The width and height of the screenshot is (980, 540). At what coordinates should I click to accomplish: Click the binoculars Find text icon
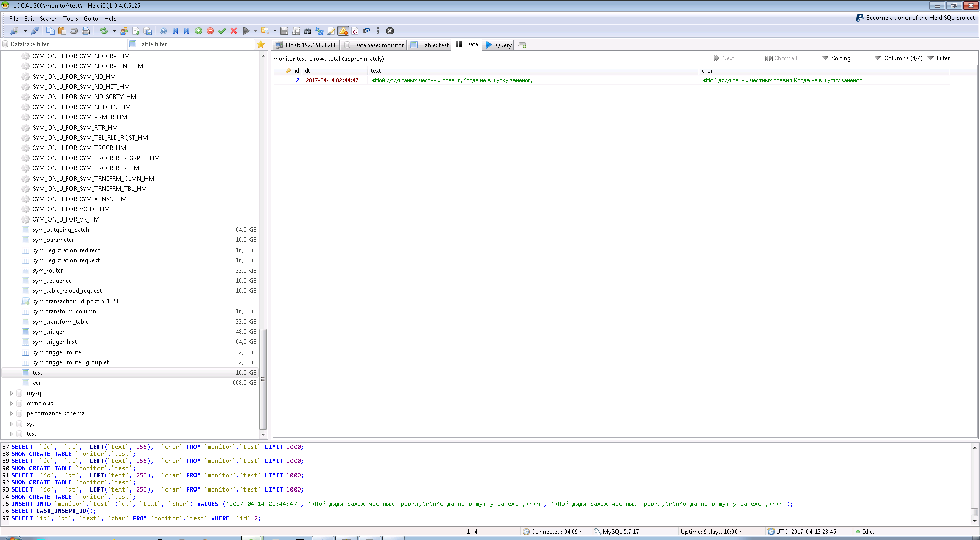(x=307, y=31)
